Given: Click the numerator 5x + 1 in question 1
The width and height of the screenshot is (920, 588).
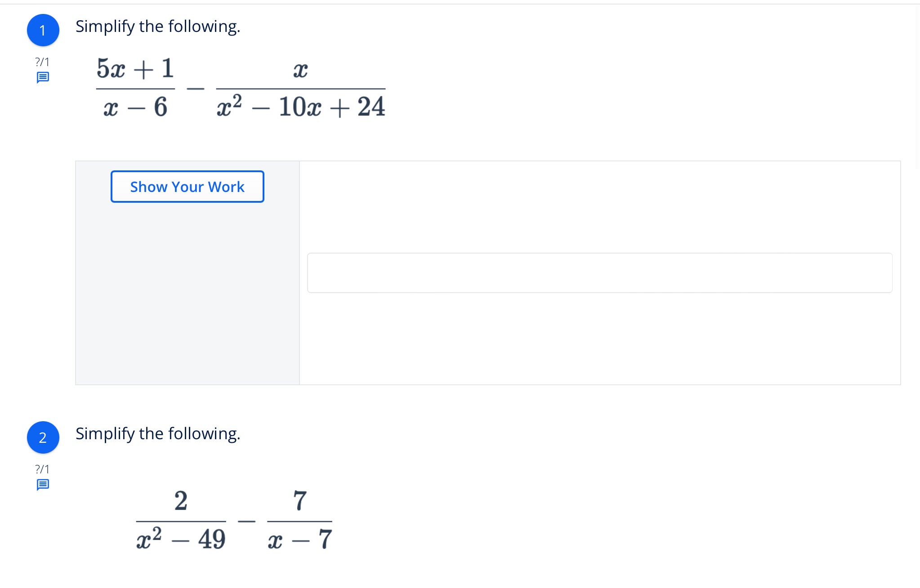Looking at the screenshot, I should pyautogui.click(x=135, y=69).
